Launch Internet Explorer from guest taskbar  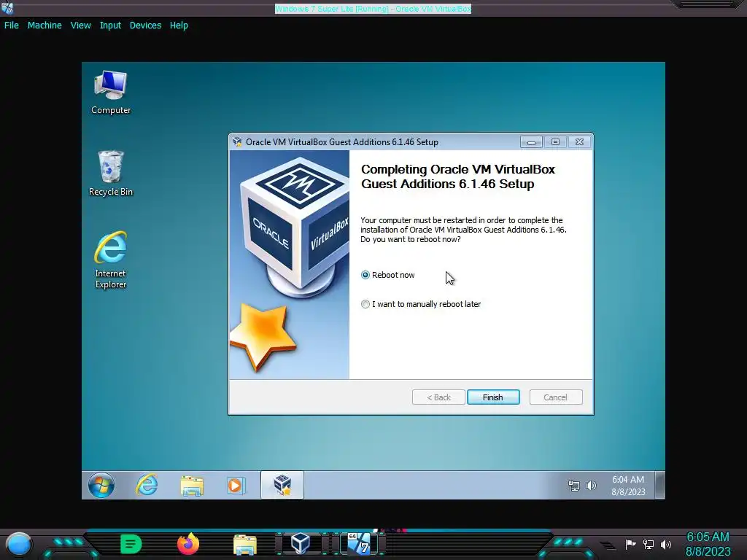click(x=147, y=485)
